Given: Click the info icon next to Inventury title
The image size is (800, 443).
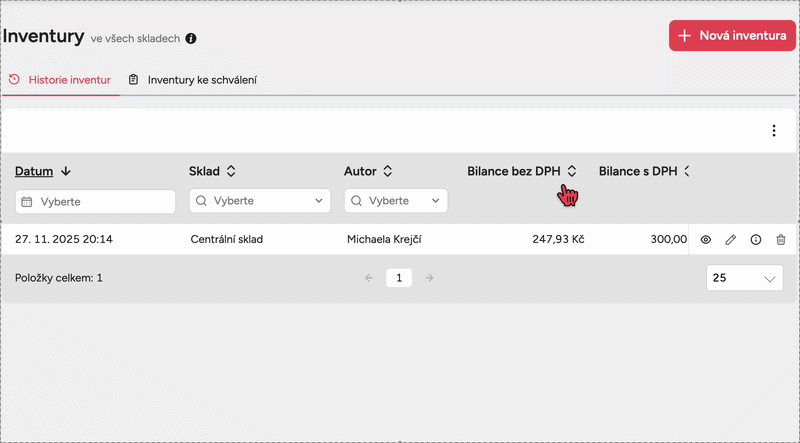Looking at the screenshot, I should 191,39.
